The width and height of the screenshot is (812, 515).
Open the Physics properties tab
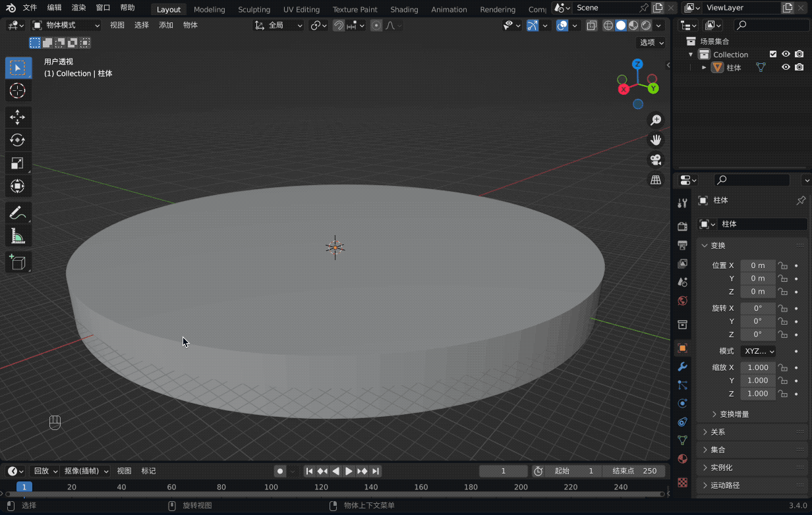(683, 403)
